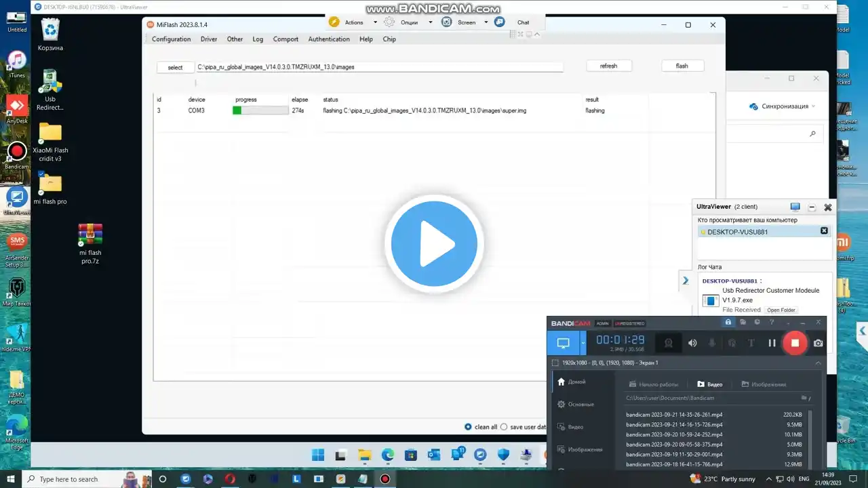Open the mi flash pro folder icon
The image size is (868, 488).
point(50,188)
